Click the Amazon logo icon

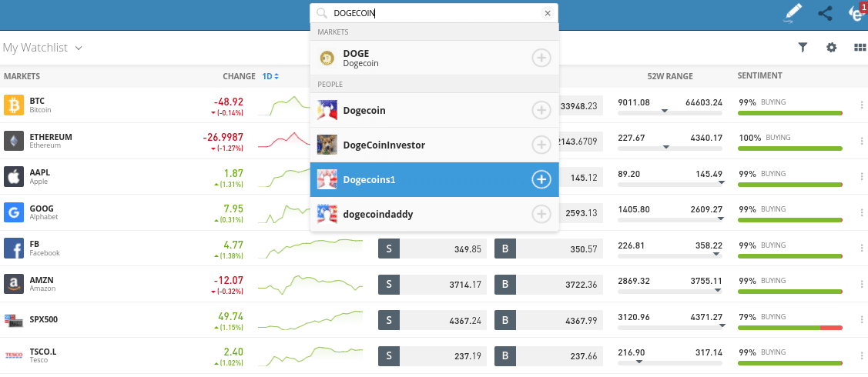(x=14, y=284)
